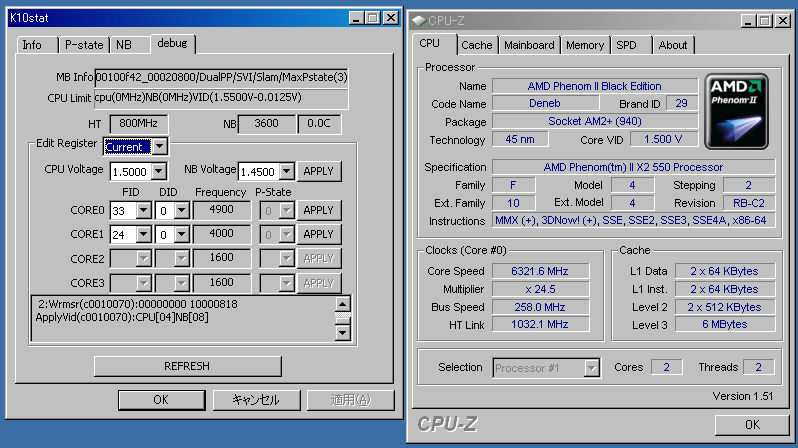
Task: Click the Revision RB-C2 value
Action: click(x=749, y=203)
